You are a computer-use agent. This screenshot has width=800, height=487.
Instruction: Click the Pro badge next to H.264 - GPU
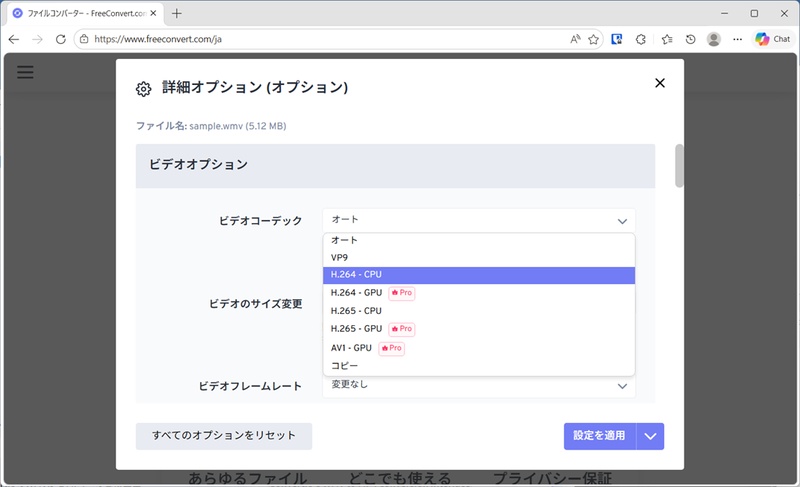(402, 293)
